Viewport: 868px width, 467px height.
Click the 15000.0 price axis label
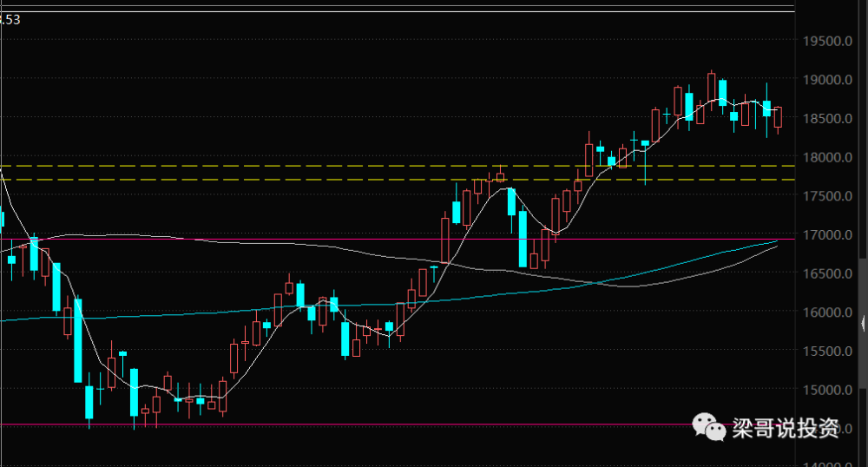pyautogui.click(x=827, y=390)
